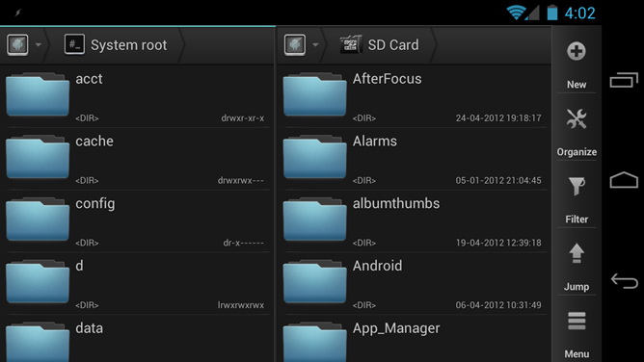This screenshot has width=644, height=362.
Task: Tap the Menu button label
Action: [577, 353]
